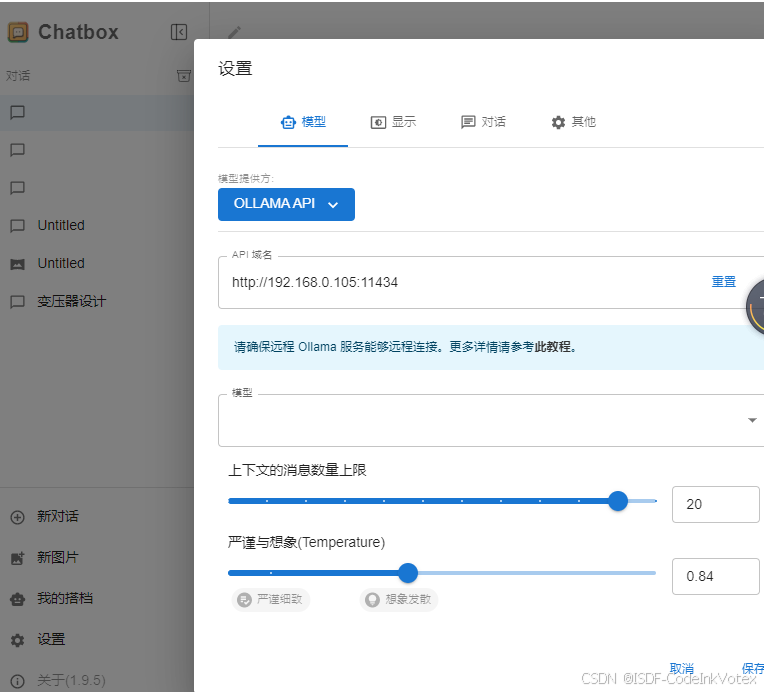Screen dimensions: 764x692
Task: Collapse the sidebar with the panel icon
Action: tap(179, 32)
